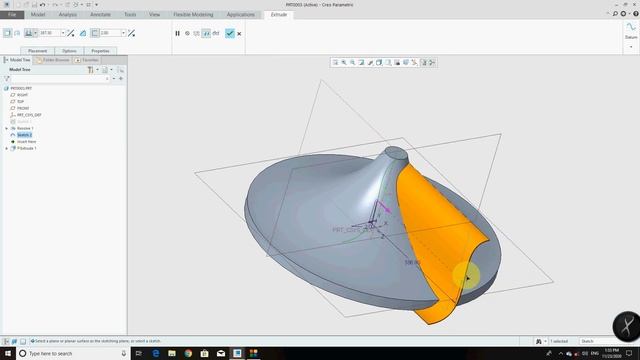Open quick access toolbar customize arrow

point(96,4)
